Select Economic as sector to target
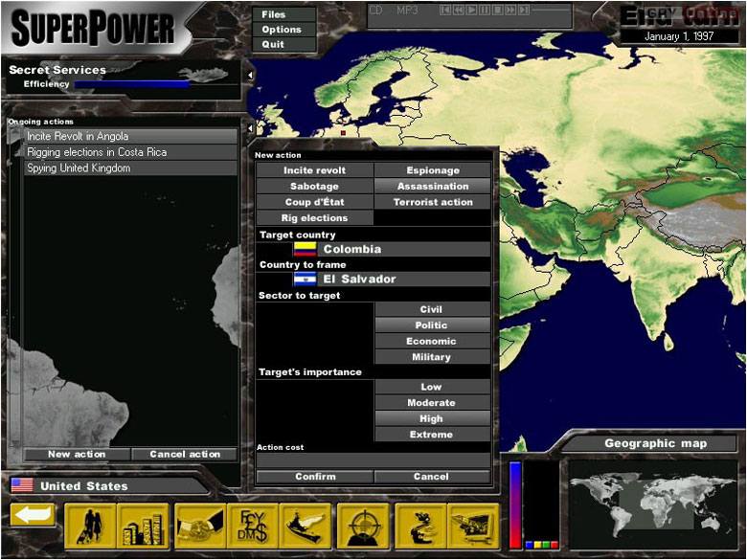The width and height of the screenshot is (747, 560). [433, 342]
